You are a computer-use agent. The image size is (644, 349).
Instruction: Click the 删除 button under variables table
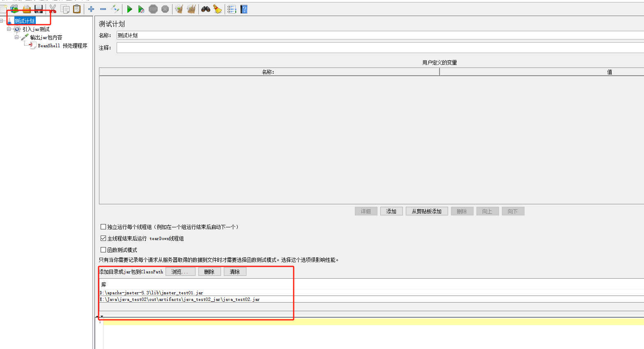point(462,211)
